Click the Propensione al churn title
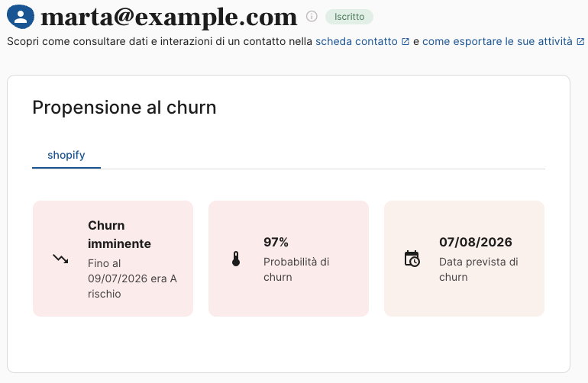 (124, 108)
